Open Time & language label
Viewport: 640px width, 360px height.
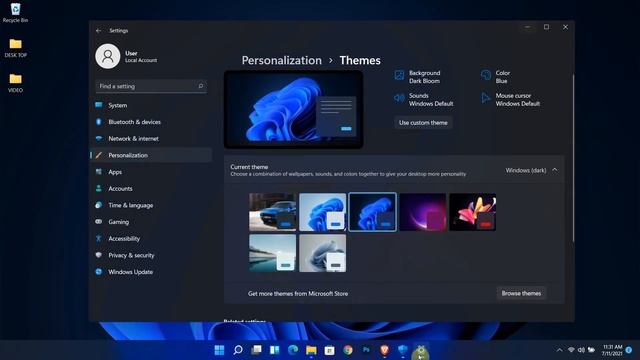tap(131, 205)
